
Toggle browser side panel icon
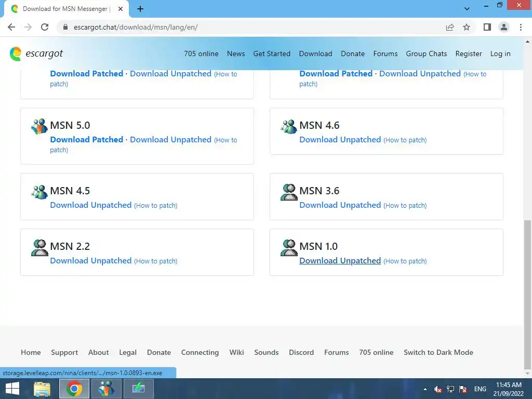pyautogui.click(x=487, y=27)
